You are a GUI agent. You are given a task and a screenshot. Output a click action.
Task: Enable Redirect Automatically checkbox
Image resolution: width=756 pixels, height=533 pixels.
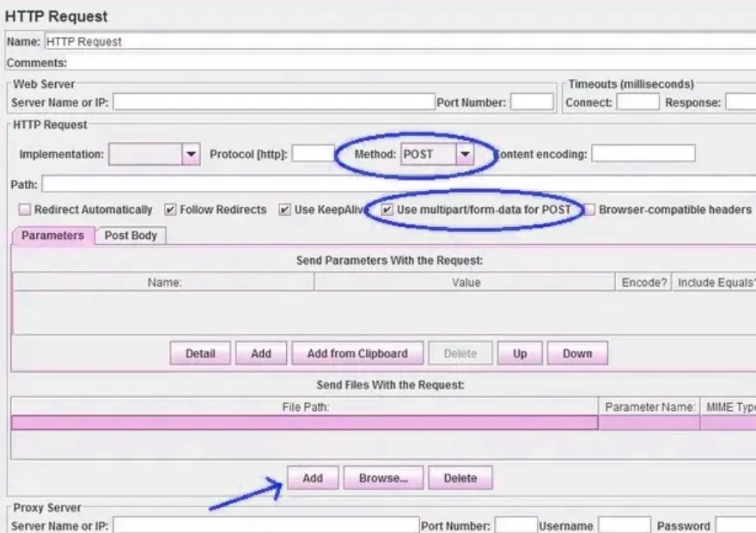(x=26, y=210)
